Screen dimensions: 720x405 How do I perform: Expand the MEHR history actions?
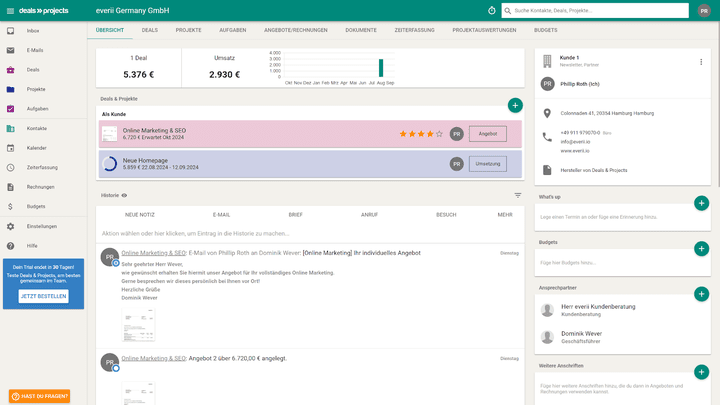[x=505, y=214]
